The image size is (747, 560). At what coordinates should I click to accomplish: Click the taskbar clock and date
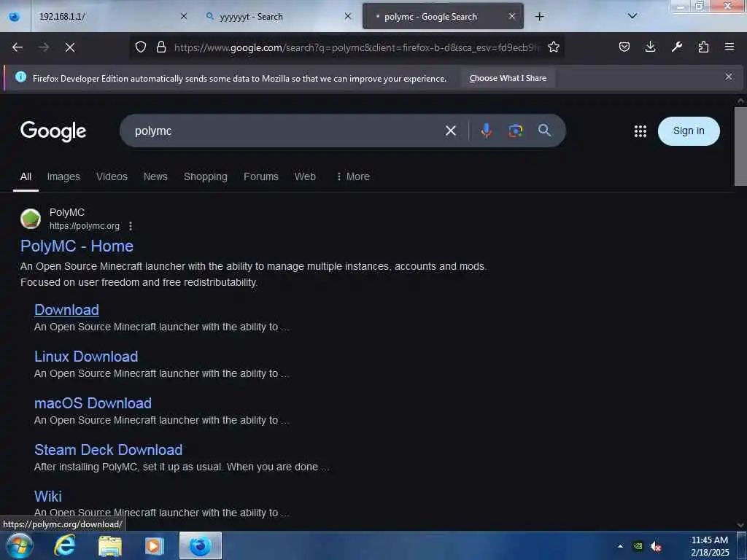[710, 546]
